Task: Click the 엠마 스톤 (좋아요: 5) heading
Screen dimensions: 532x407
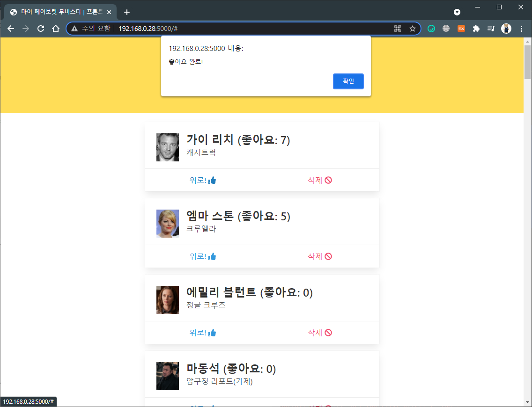Action: (238, 216)
